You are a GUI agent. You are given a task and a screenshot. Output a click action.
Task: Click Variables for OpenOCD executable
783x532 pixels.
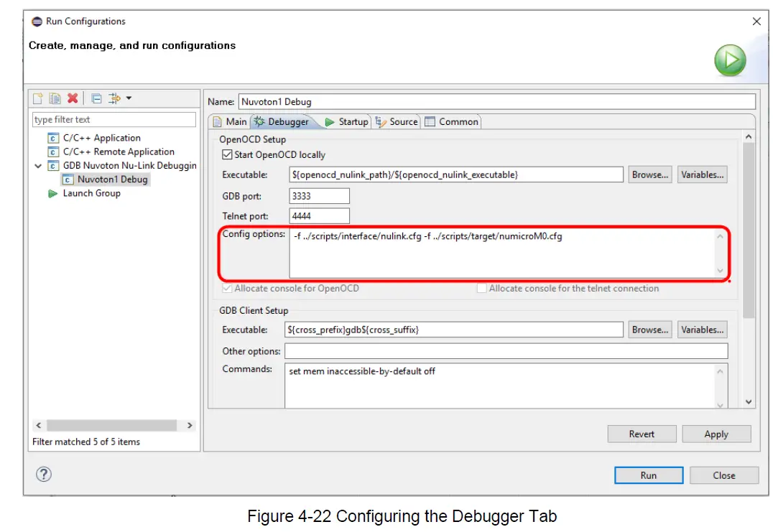click(x=702, y=174)
